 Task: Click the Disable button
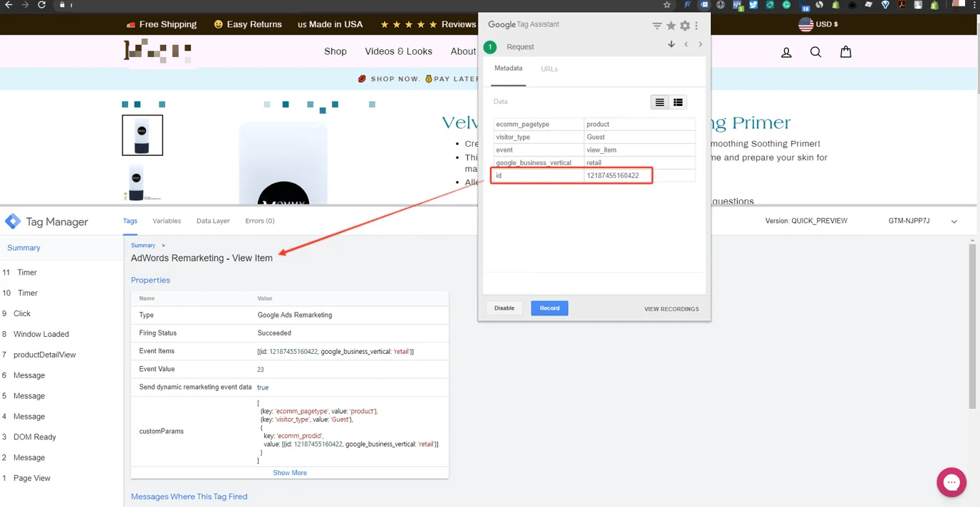pyautogui.click(x=504, y=308)
